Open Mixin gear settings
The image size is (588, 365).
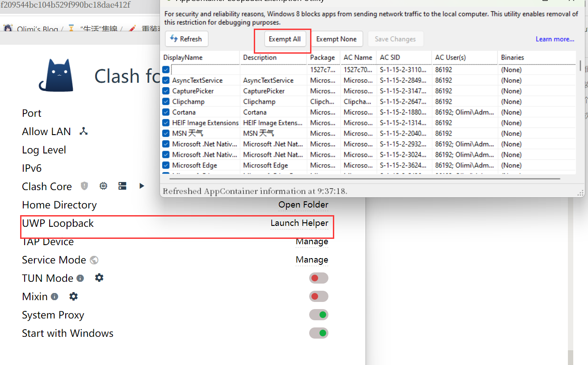tap(73, 296)
